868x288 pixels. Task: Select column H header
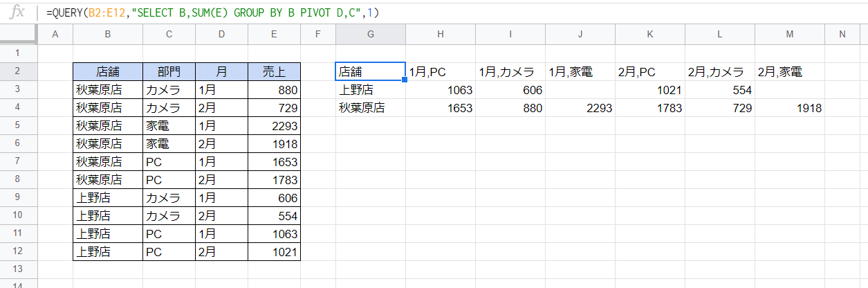(441, 35)
